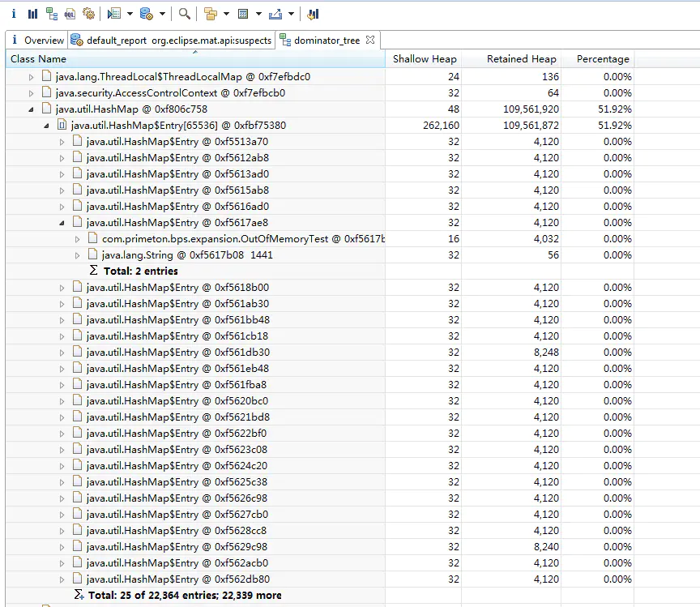This screenshot has height=607, width=700.
Task: Open the heap dump overview via the info icon
Action: tap(14, 13)
